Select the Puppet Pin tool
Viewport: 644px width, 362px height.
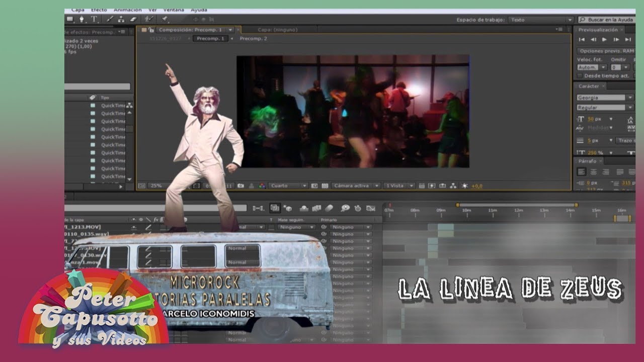pos(164,19)
